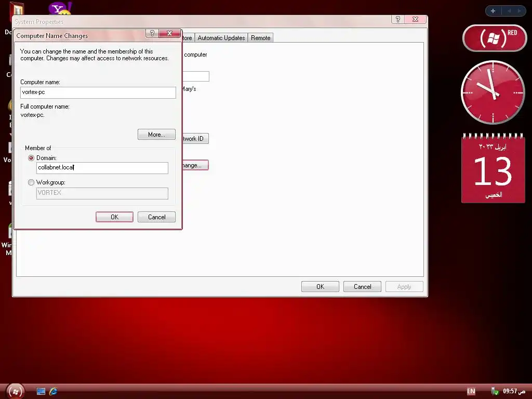Click the calendar gadget showing 13

tap(493, 168)
